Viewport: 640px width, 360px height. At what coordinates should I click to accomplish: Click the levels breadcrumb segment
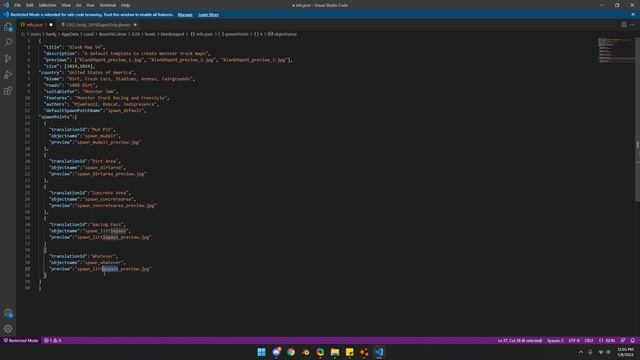(x=150, y=34)
